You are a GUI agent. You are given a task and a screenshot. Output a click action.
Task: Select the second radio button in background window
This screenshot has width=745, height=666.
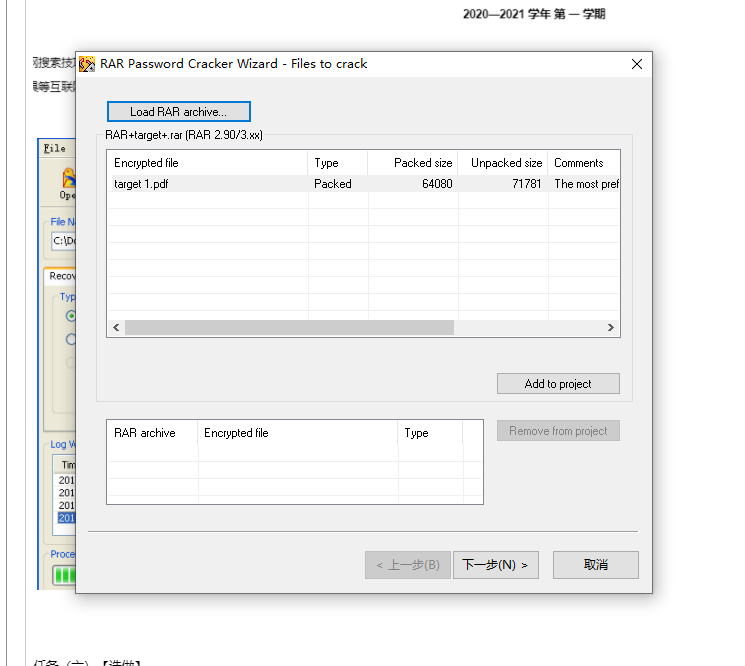click(71, 339)
